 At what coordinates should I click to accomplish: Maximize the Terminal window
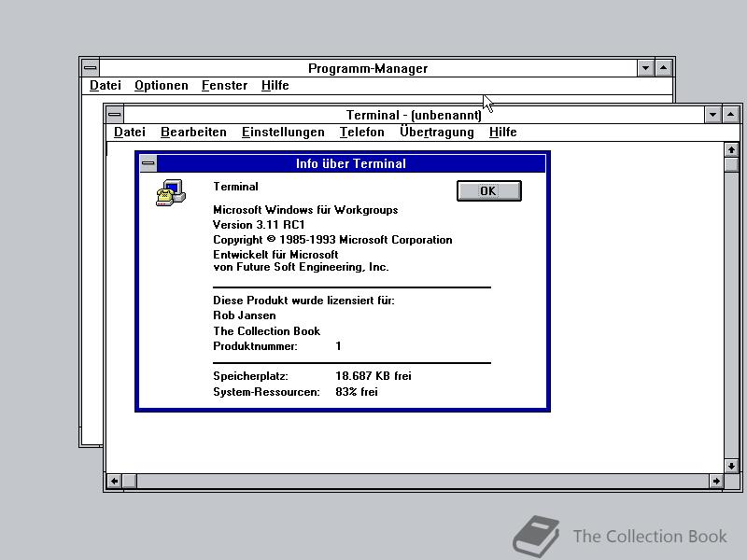click(x=731, y=115)
